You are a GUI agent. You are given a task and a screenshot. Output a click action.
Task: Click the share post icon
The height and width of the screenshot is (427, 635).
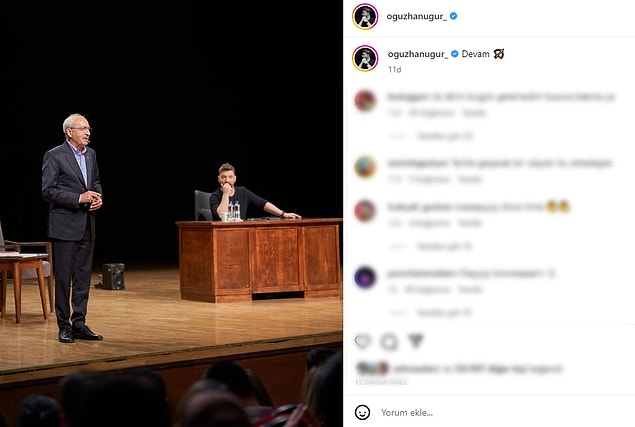[x=416, y=341]
